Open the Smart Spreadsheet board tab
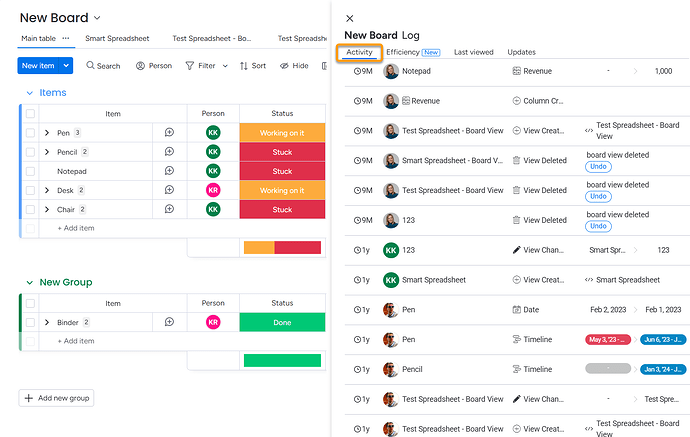The image size is (690, 437). (x=117, y=38)
